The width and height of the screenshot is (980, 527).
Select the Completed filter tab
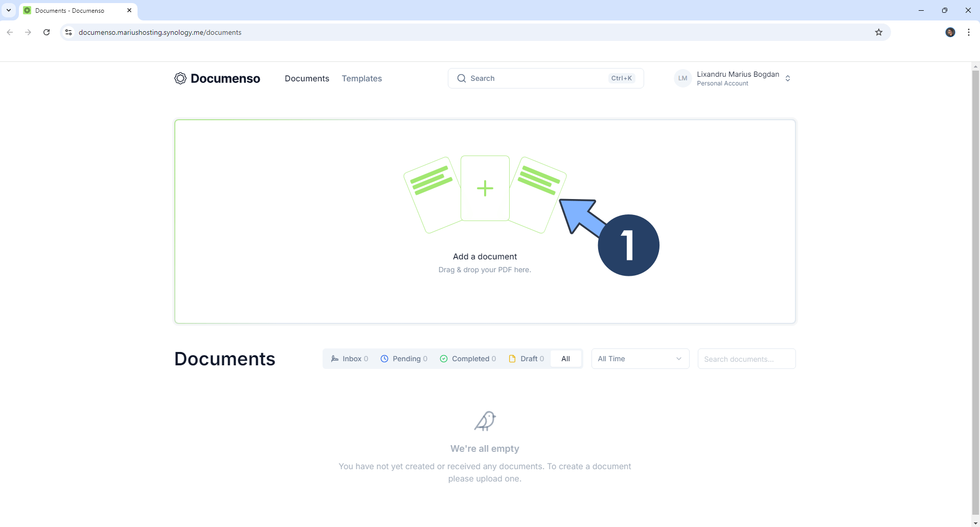pyautogui.click(x=468, y=359)
